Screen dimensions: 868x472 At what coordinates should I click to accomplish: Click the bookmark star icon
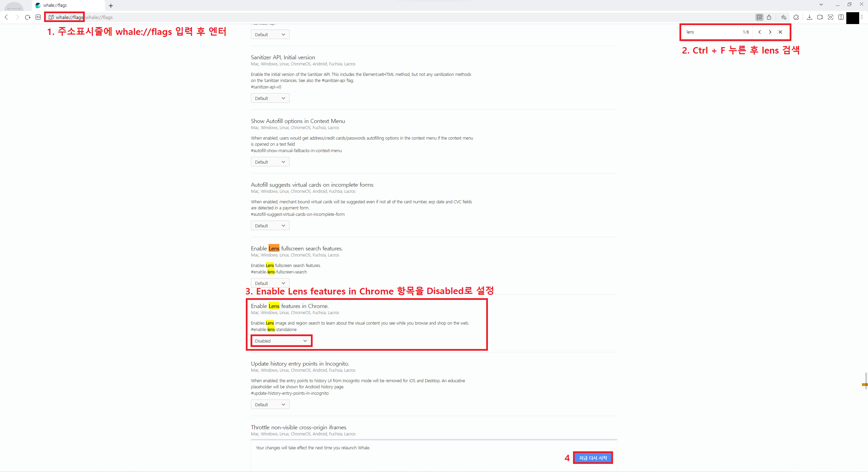coord(784,17)
